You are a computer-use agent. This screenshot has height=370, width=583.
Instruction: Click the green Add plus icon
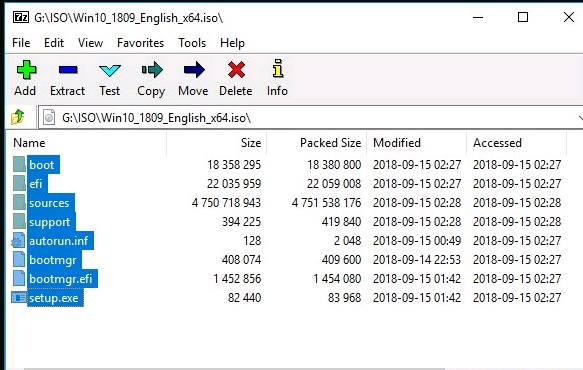click(26, 70)
